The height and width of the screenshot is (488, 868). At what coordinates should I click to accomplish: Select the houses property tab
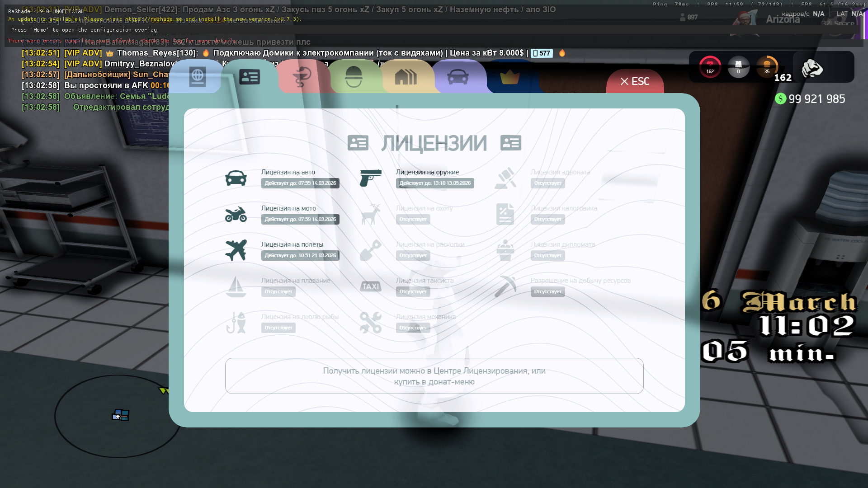(406, 77)
